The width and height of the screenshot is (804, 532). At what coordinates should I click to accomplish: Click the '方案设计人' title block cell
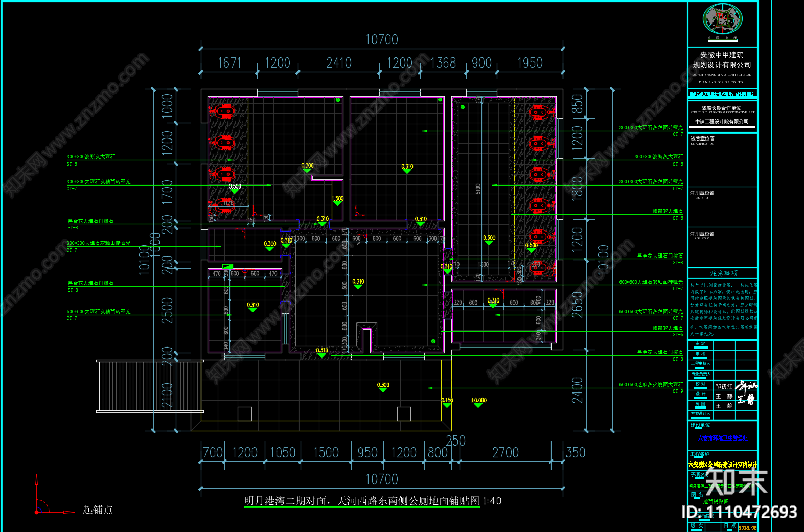pyautogui.click(x=700, y=414)
